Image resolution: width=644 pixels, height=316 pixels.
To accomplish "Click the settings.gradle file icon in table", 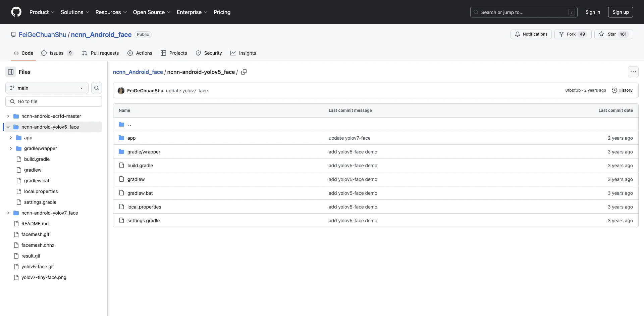I will pos(121,221).
